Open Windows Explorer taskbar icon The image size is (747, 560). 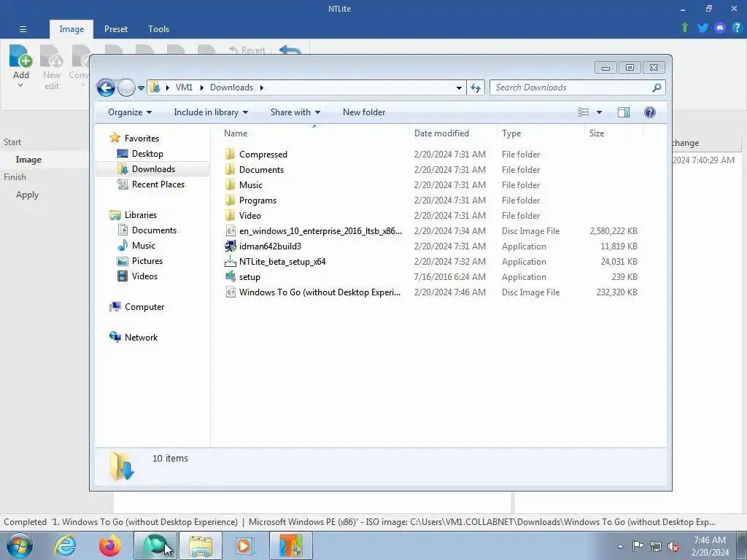201,545
